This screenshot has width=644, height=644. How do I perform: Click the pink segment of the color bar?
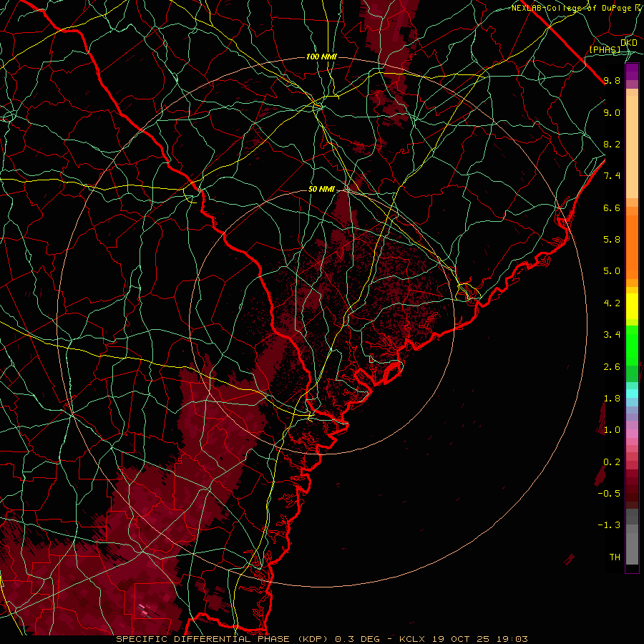pyautogui.click(x=632, y=434)
